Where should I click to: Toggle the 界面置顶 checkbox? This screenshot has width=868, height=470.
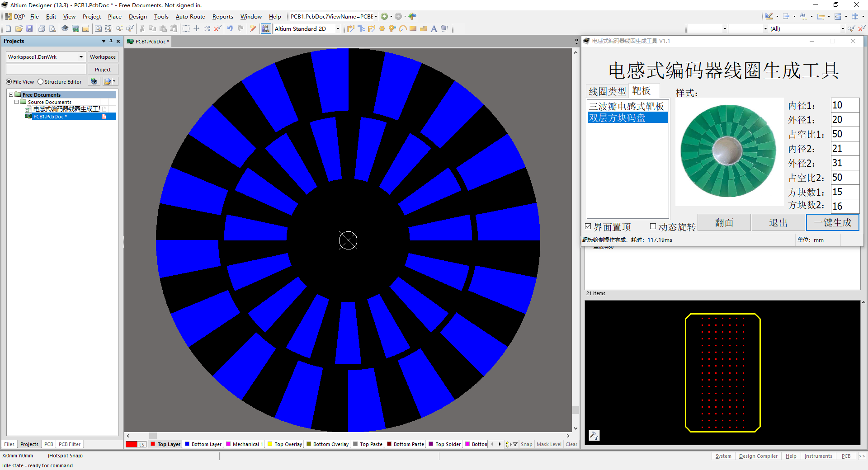click(588, 226)
